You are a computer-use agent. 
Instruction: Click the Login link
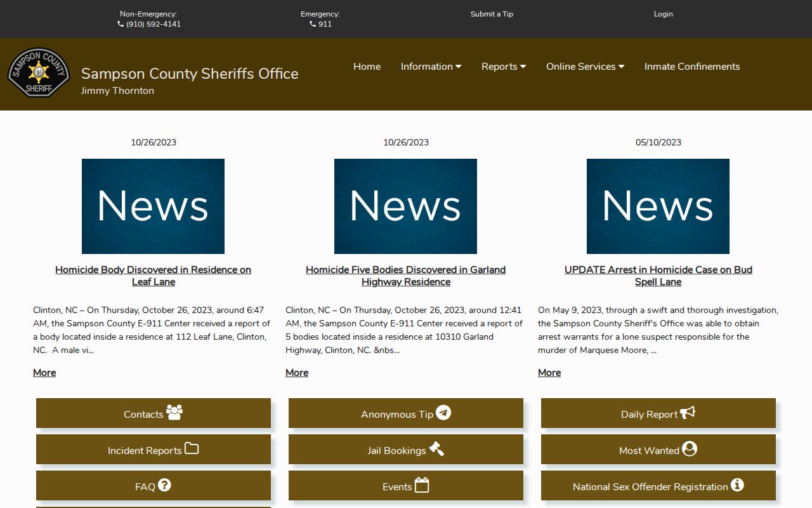664,14
